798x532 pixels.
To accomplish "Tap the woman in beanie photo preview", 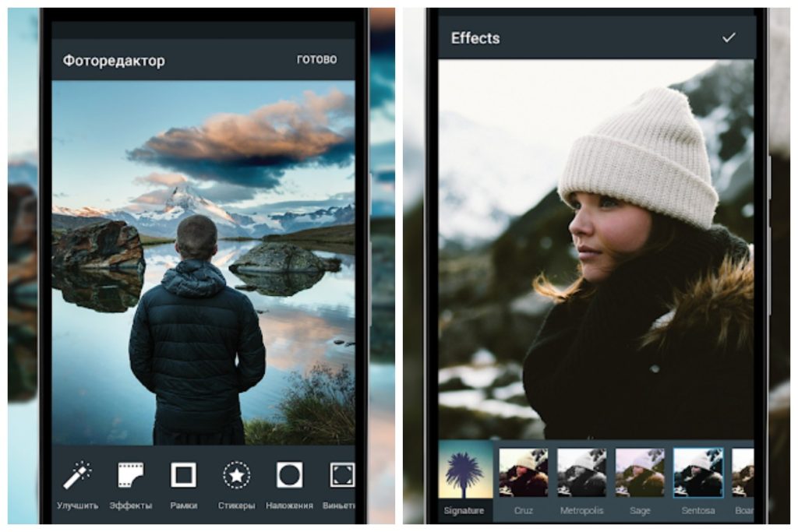I will click(596, 249).
